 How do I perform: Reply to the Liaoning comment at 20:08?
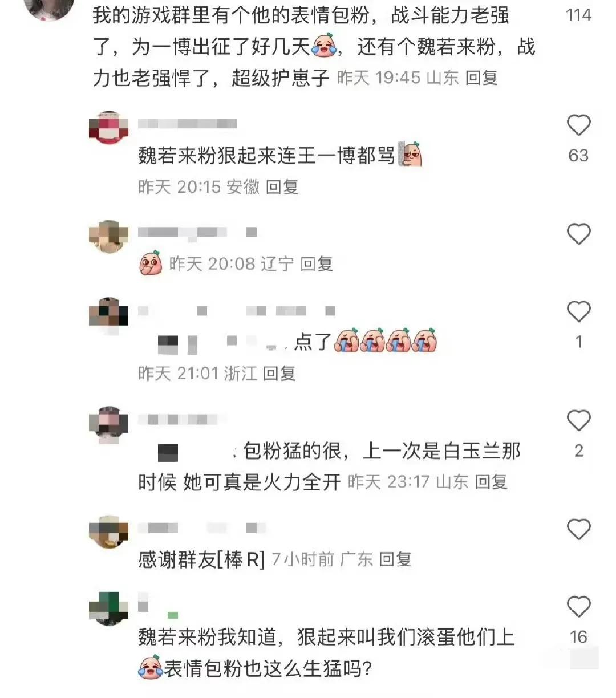[x=317, y=263]
